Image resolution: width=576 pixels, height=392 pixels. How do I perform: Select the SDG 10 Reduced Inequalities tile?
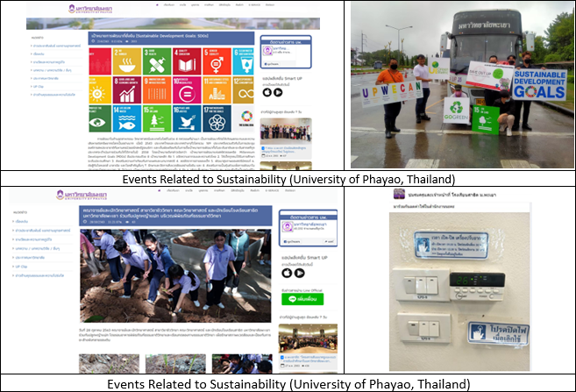click(187, 90)
